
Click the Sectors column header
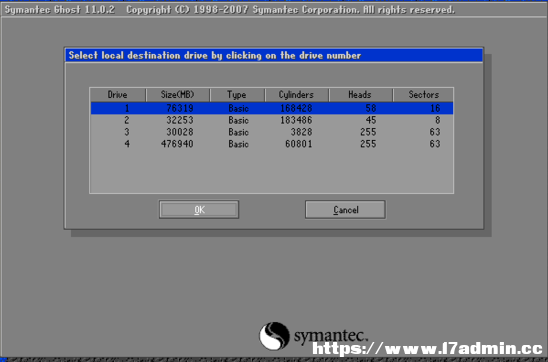423,95
